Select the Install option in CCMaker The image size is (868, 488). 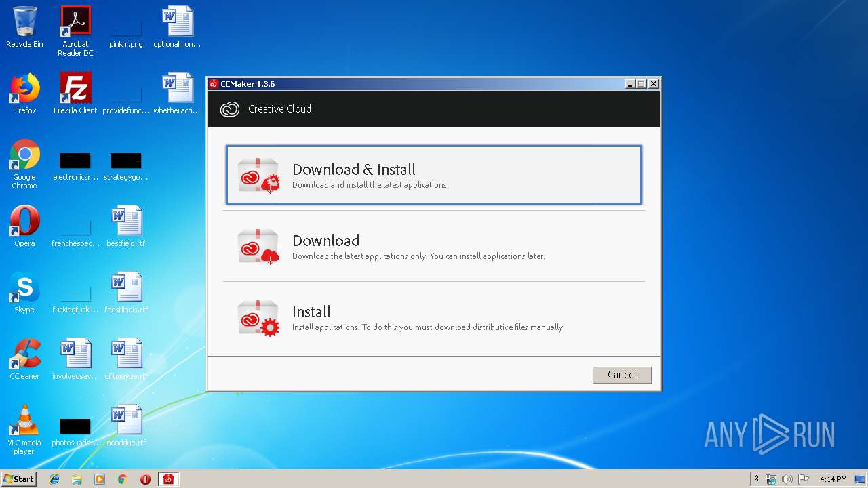coord(434,317)
